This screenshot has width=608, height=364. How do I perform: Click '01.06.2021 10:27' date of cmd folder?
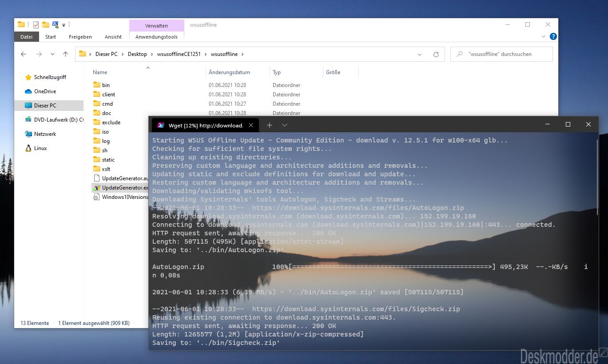(227, 104)
